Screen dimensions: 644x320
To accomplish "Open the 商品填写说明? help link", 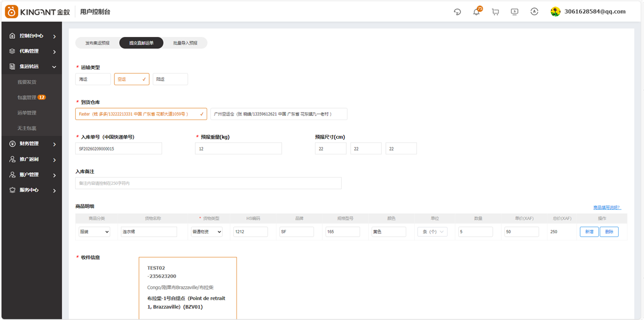I will pyautogui.click(x=606, y=207).
